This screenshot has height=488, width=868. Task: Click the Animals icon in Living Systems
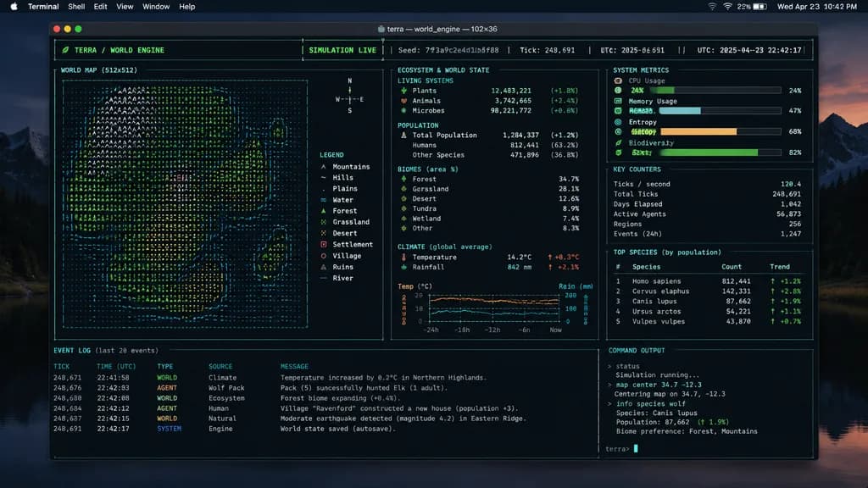[x=403, y=101]
